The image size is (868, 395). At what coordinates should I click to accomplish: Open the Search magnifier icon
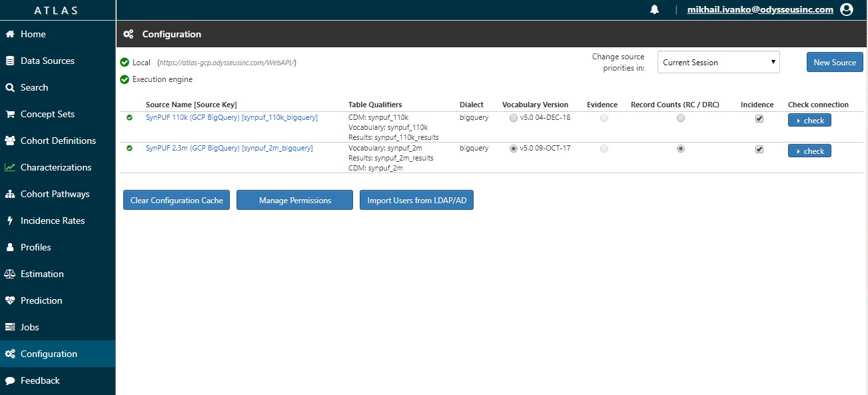coord(10,87)
